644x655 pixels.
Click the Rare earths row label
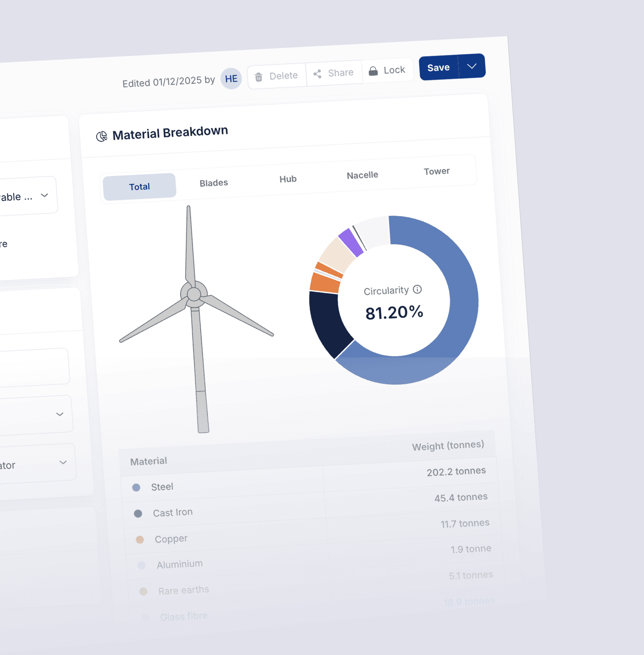pos(184,590)
